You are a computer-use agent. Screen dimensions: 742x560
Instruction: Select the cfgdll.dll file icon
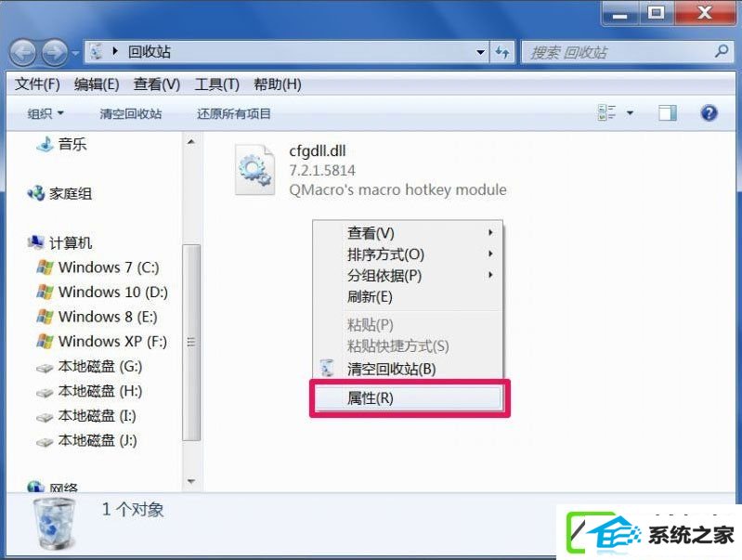click(254, 170)
